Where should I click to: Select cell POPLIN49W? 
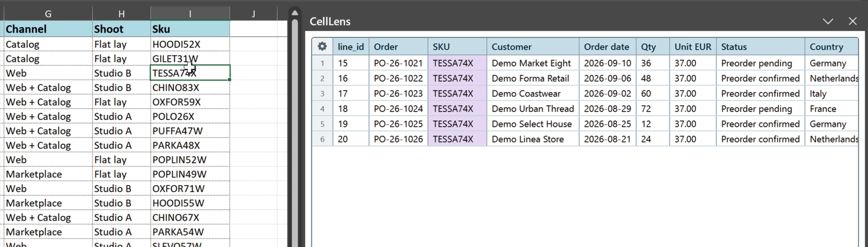coord(190,175)
